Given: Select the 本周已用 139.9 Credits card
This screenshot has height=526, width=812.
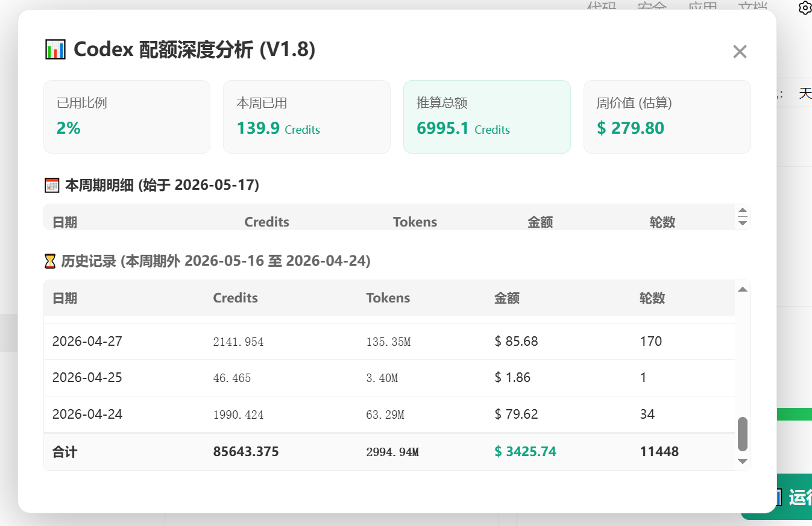Looking at the screenshot, I should point(307,117).
